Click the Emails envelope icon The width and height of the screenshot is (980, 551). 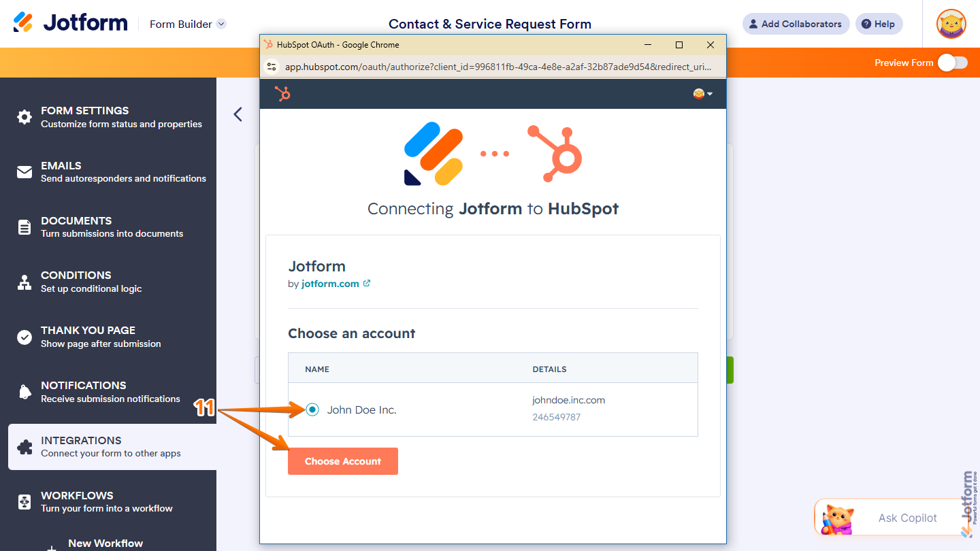tap(24, 172)
